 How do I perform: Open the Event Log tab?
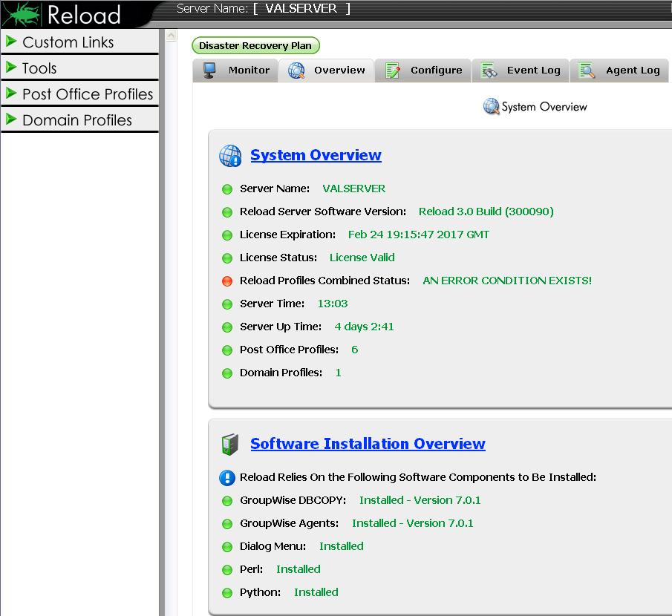[533, 71]
